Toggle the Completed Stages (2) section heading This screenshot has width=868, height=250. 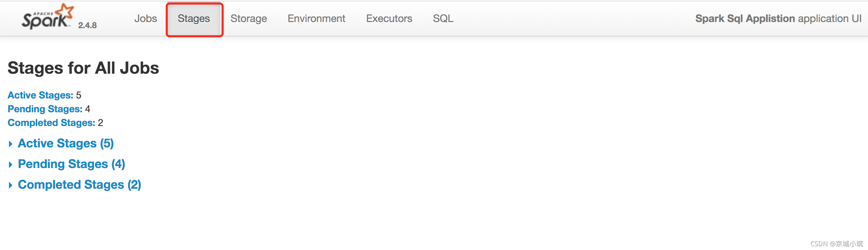[x=80, y=185]
